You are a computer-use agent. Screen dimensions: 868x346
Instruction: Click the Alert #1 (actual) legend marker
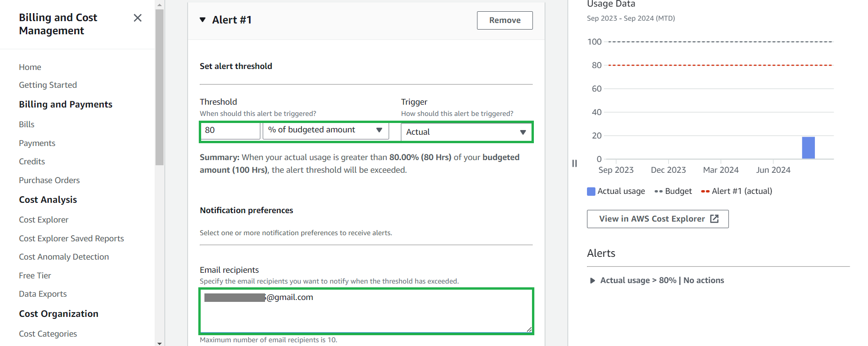click(705, 192)
